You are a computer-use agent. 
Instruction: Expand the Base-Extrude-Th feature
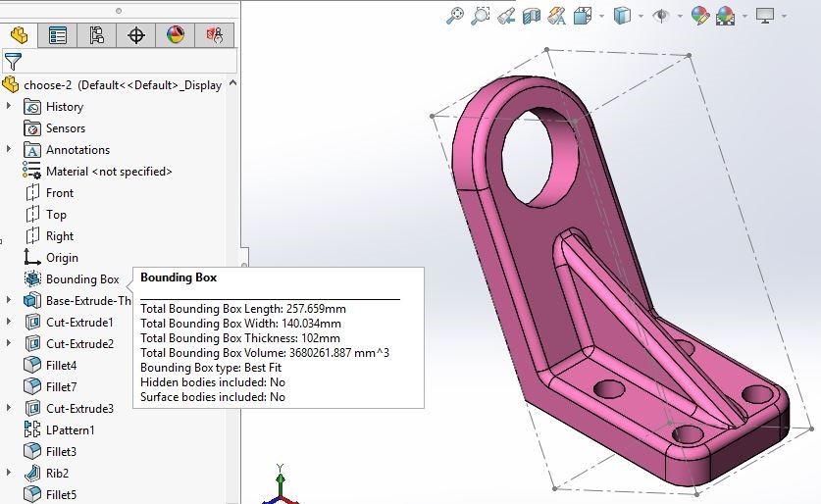coord(9,300)
